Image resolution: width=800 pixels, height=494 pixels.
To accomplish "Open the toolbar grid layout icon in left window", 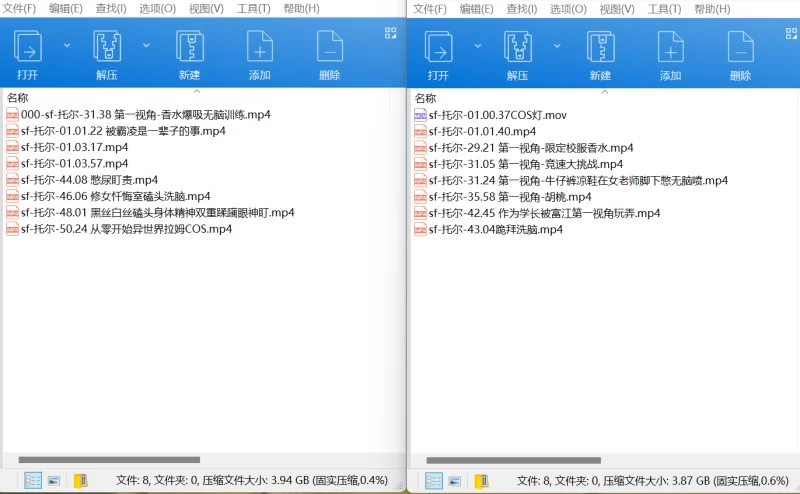I will [x=390, y=33].
